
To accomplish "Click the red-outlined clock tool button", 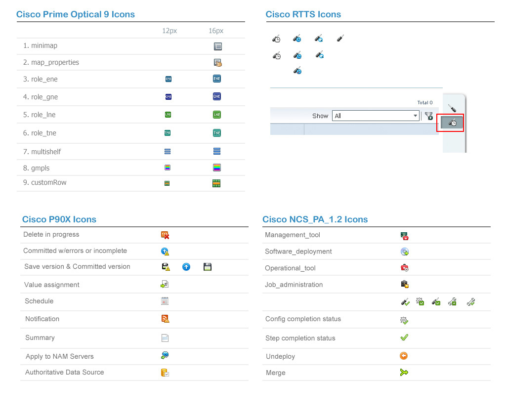I will tap(452, 123).
